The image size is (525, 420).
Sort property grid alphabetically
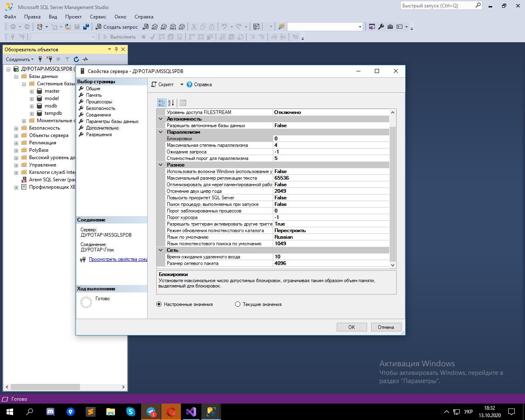[x=171, y=103]
